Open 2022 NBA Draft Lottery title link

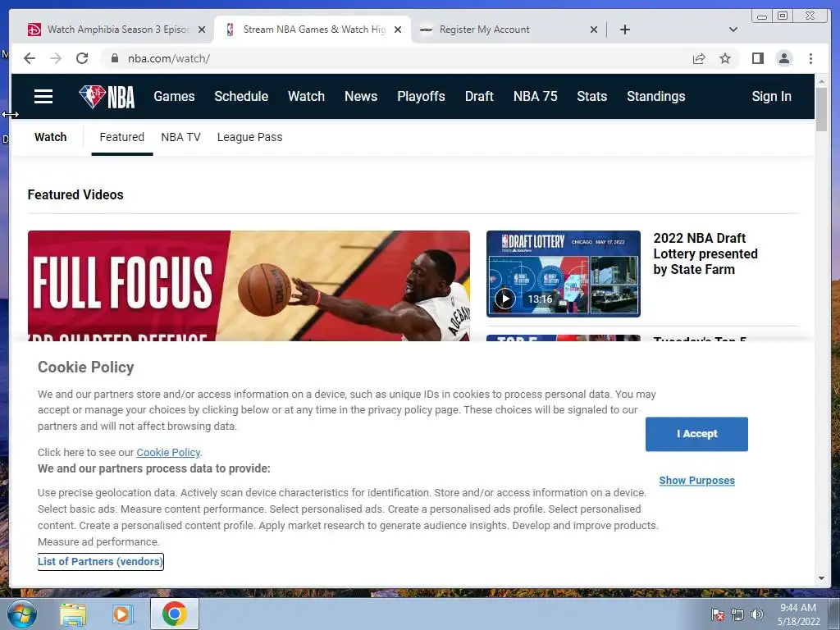click(x=705, y=253)
